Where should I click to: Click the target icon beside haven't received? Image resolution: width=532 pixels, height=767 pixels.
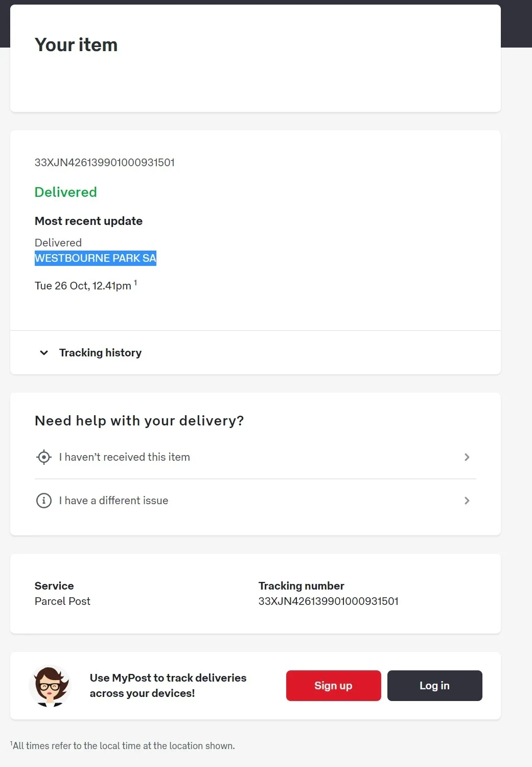point(44,457)
